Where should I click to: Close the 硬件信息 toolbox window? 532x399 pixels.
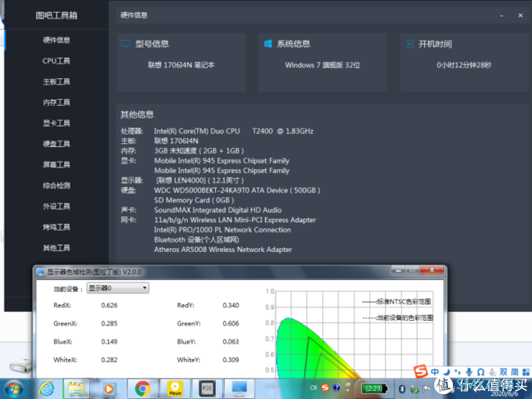click(520, 16)
